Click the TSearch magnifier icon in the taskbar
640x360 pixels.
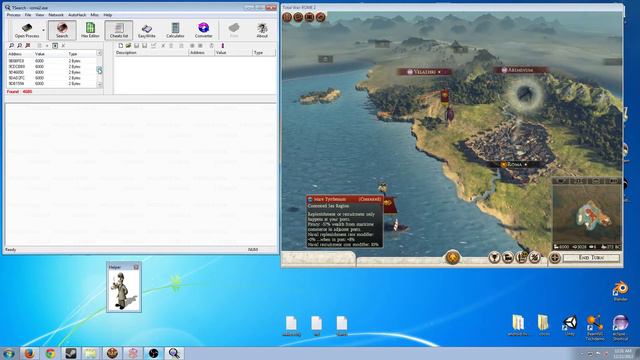174,353
